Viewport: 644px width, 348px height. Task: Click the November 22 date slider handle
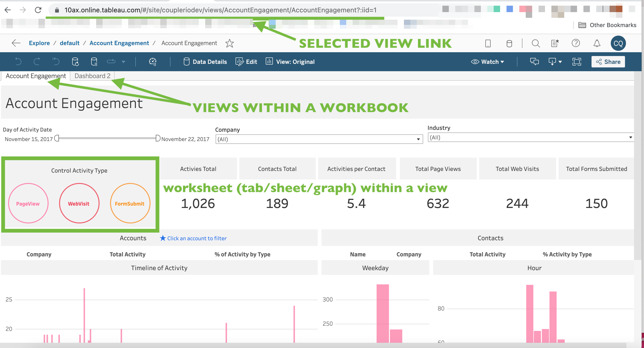pos(158,138)
